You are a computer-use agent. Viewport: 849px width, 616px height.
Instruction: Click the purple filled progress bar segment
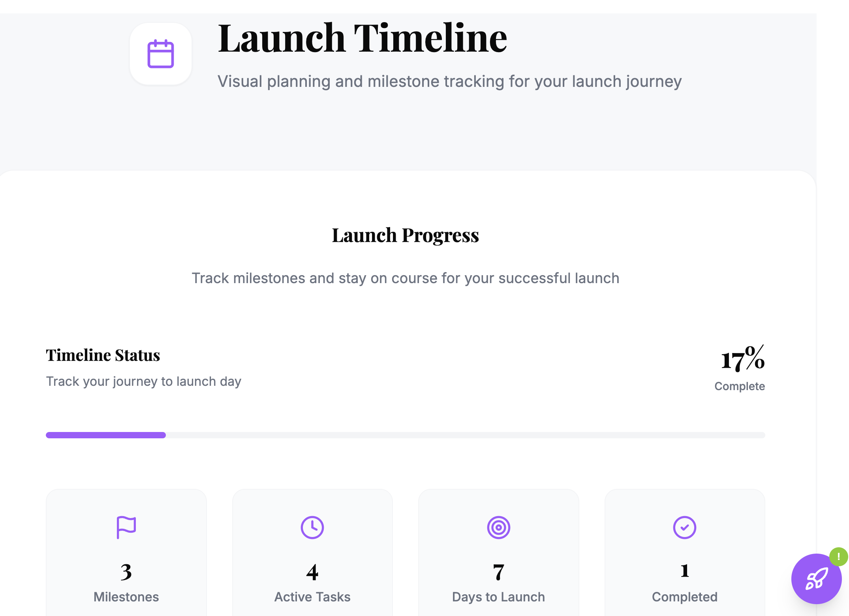pos(106,435)
